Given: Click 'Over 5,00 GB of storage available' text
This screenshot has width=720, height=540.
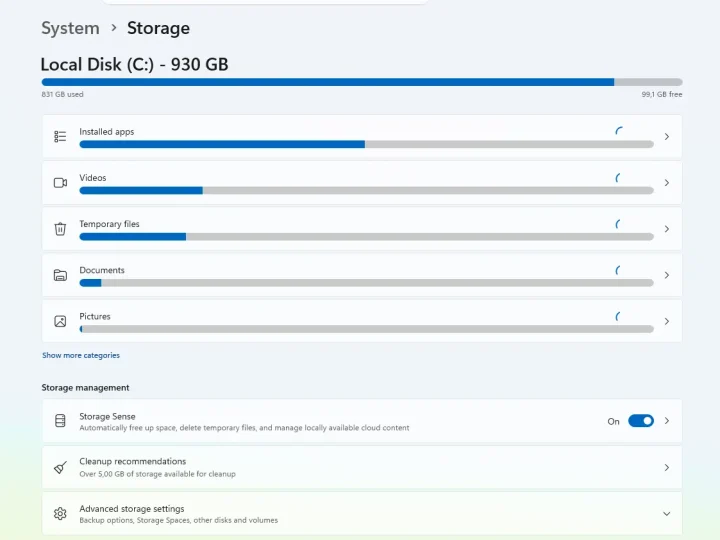Looking at the screenshot, I should coord(158,474).
